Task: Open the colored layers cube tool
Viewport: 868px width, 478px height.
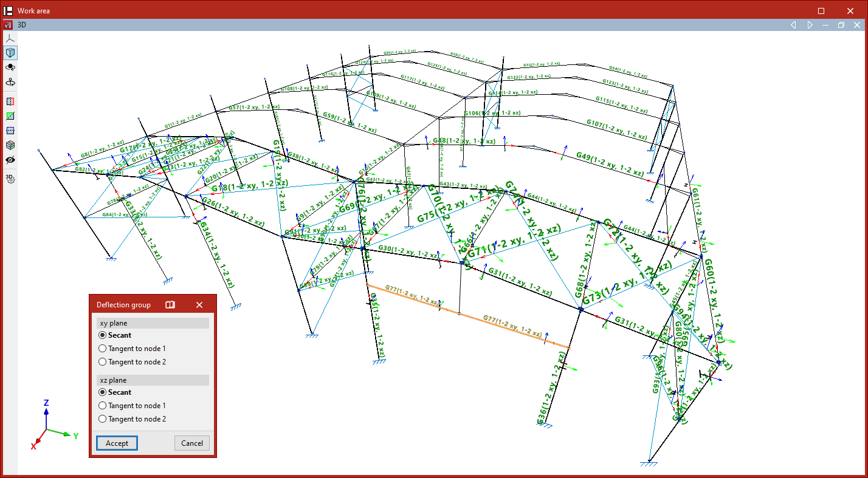Action: coord(10,145)
